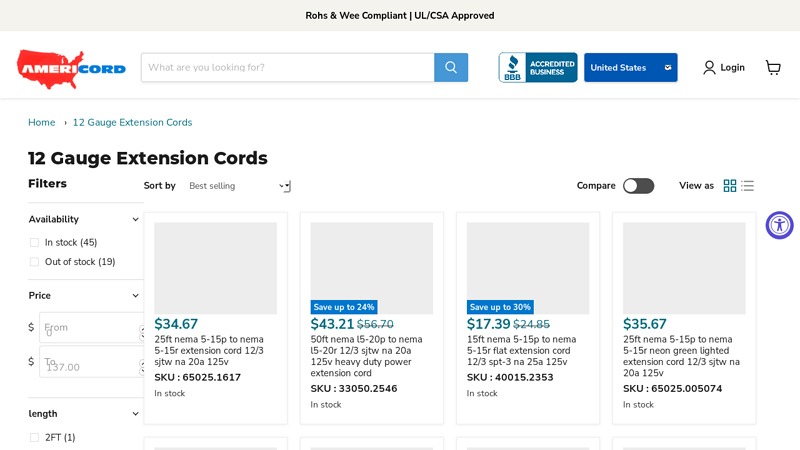Check the In stock filter
Viewport: 800px width, 450px height.
[34, 243]
